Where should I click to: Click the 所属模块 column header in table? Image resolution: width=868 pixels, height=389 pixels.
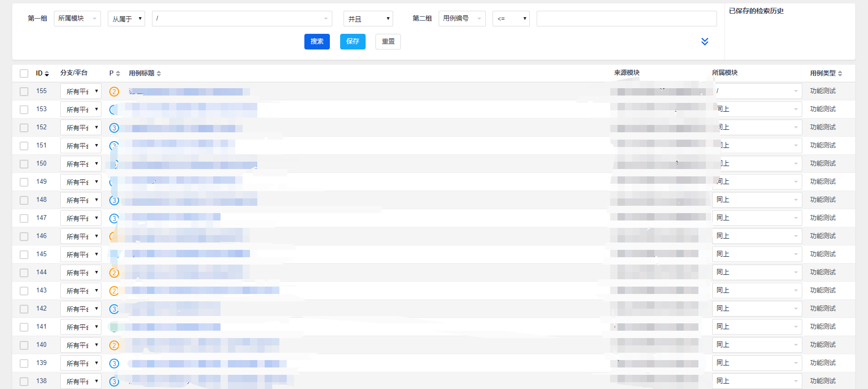point(725,73)
